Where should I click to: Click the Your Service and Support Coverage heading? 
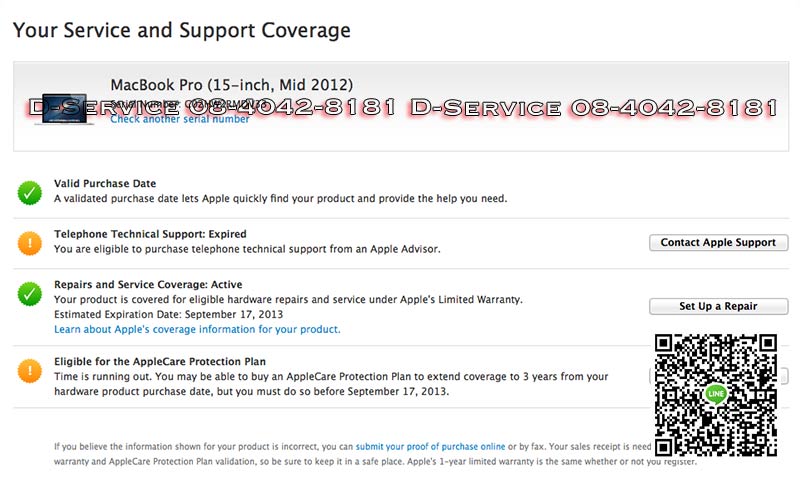(182, 30)
